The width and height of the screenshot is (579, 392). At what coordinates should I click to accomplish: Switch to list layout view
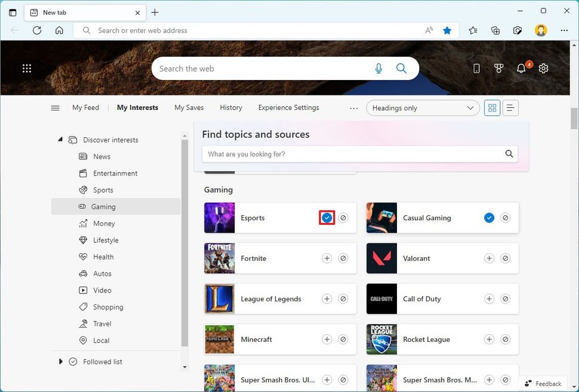click(x=510, y=107)
